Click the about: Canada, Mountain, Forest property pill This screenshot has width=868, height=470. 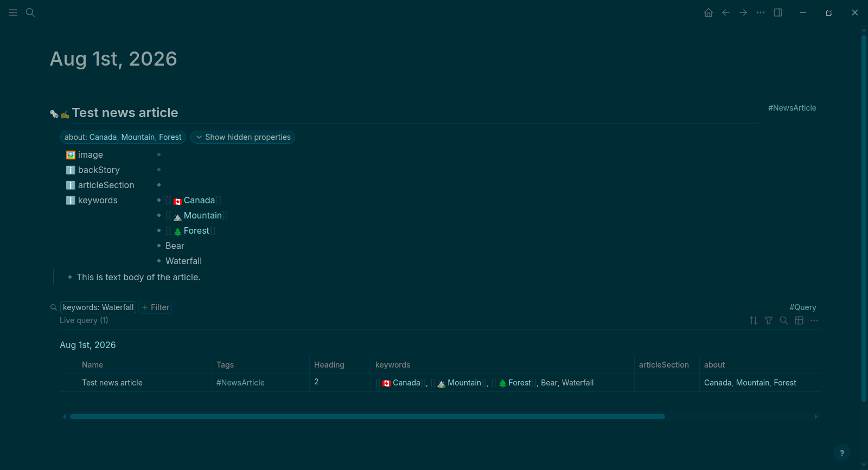coord(123,137)
